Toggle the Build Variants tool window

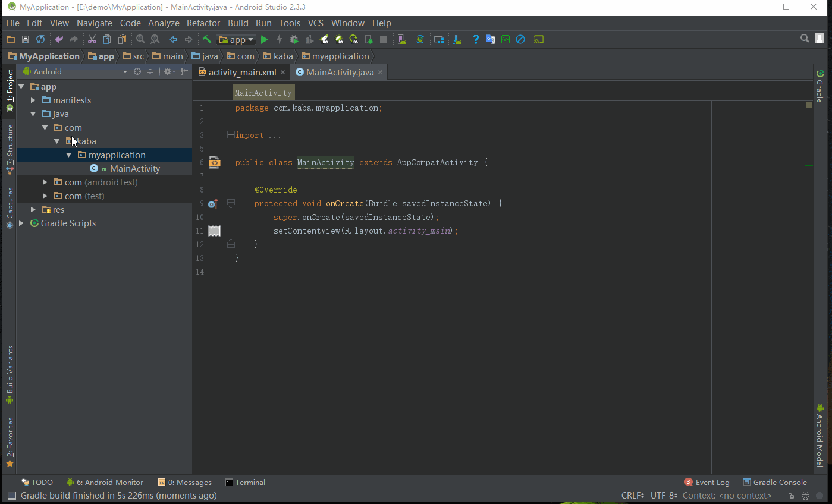coord(10,374)
